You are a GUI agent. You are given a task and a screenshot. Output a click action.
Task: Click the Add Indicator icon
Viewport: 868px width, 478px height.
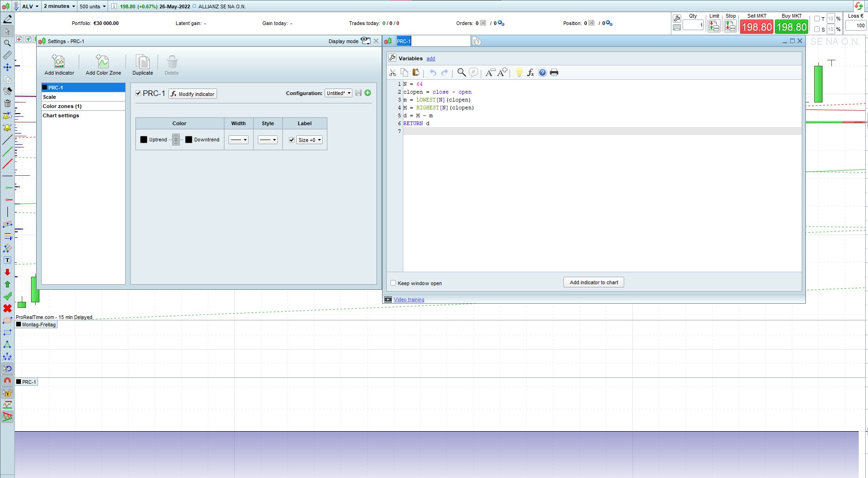(59, 62)
